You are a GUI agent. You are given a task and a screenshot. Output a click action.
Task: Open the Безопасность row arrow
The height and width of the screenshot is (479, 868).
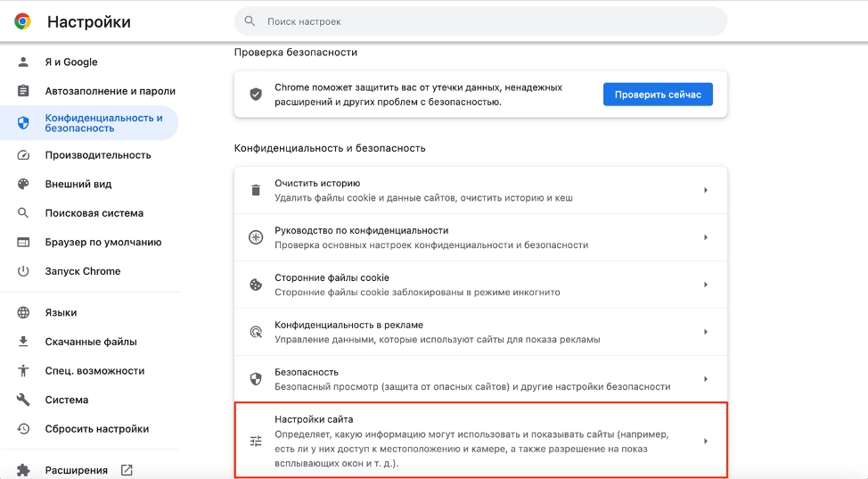[x=705, y=379]
